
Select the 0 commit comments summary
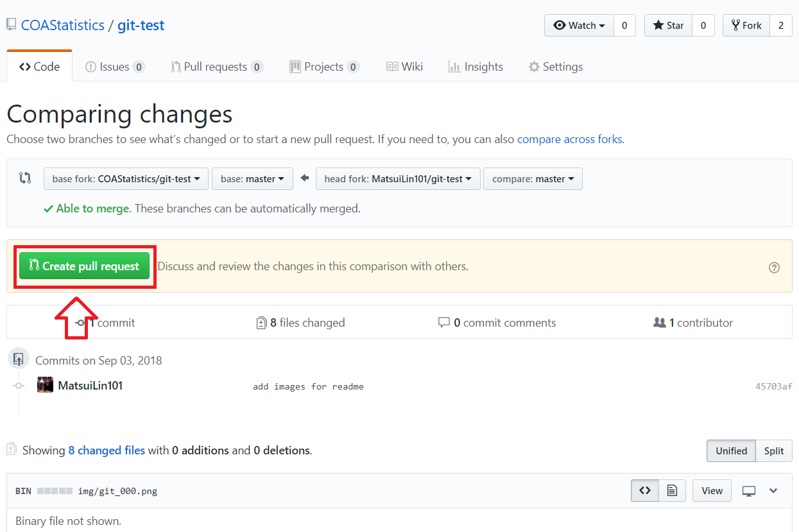pos(497,323)
